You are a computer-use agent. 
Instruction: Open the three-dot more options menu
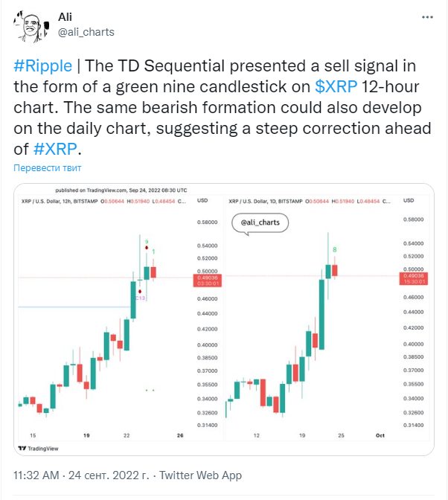pyautogui.click(x=427, y=17)
